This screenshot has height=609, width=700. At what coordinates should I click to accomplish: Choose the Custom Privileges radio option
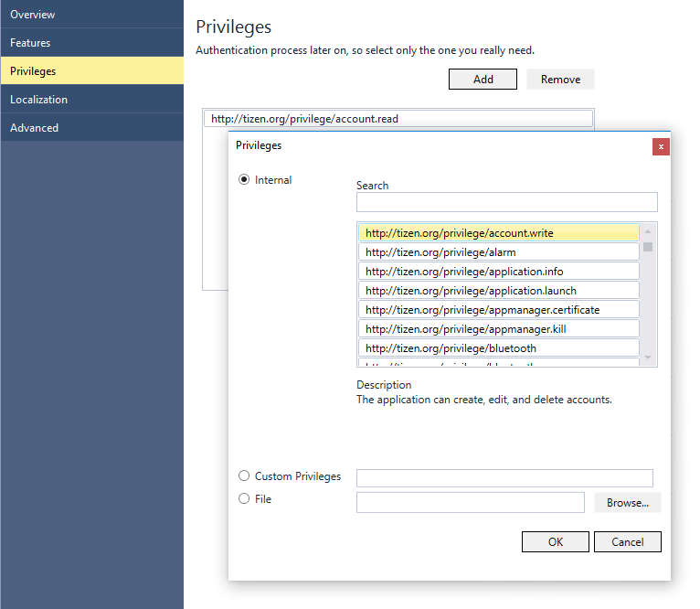(244, 476)
